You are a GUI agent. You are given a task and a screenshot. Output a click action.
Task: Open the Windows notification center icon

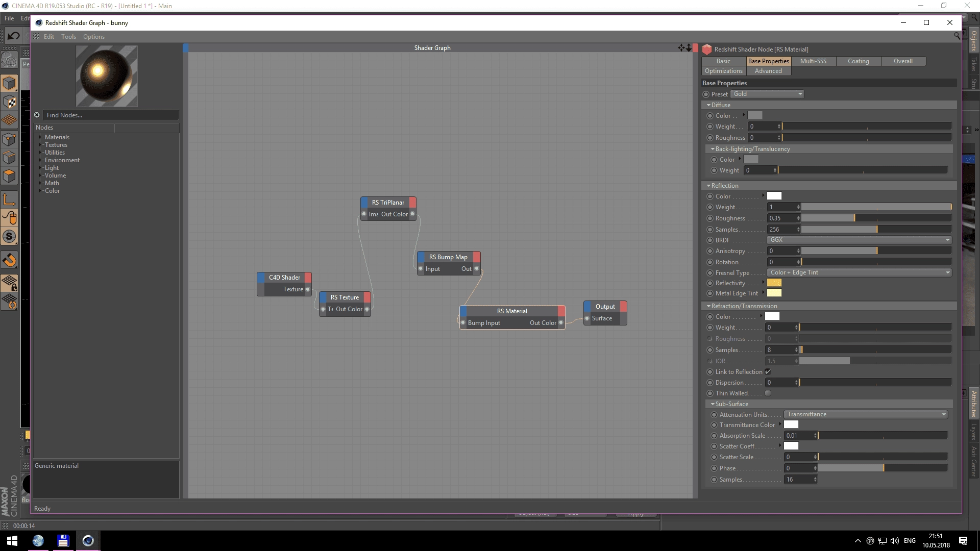point(963,541)
